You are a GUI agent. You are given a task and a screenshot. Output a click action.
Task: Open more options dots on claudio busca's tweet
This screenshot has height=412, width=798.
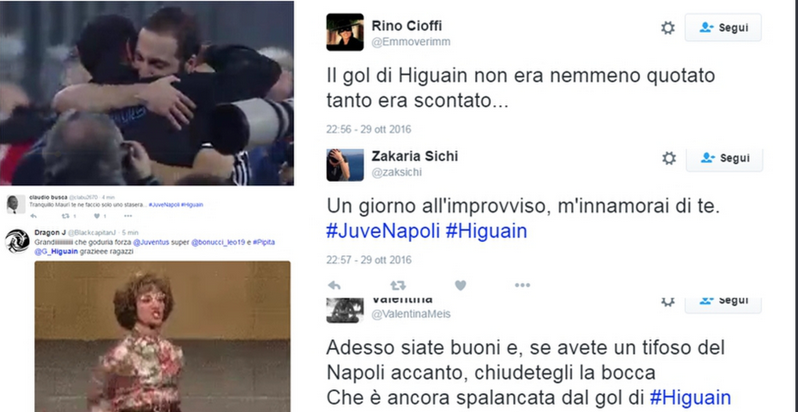click(x=128, y=216)
